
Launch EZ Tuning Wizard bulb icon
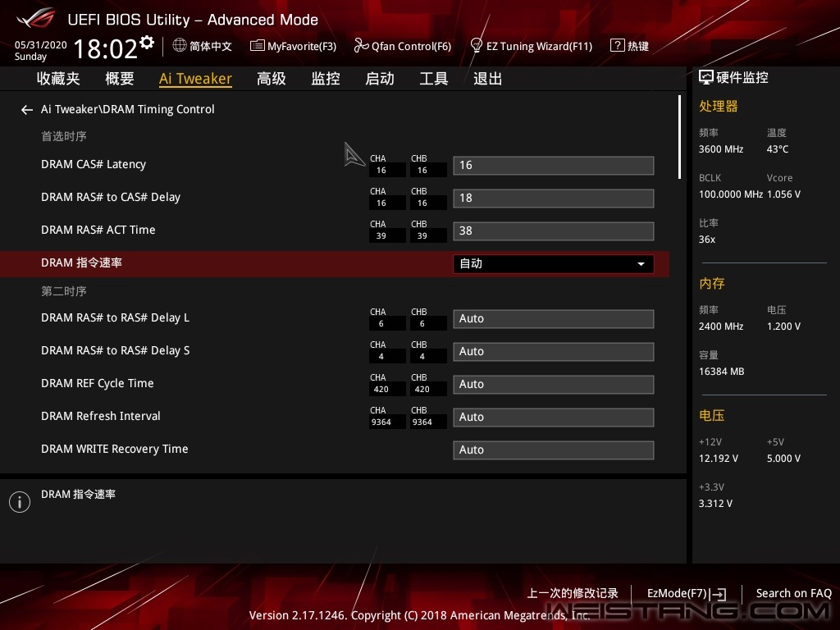pyautogui.click(x=476, y=46)
